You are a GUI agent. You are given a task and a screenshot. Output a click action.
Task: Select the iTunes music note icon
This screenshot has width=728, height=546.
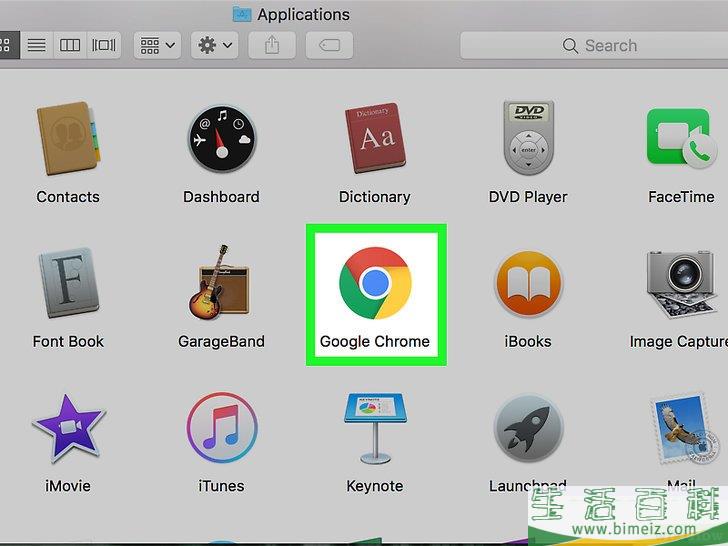[x=222, y=428]
